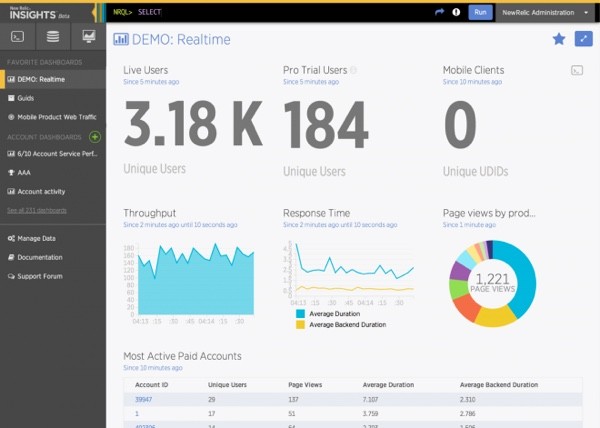Screen dimensions: 600x428
Task: Favorite the dashboard with the star icon
Action: (559, 39)
